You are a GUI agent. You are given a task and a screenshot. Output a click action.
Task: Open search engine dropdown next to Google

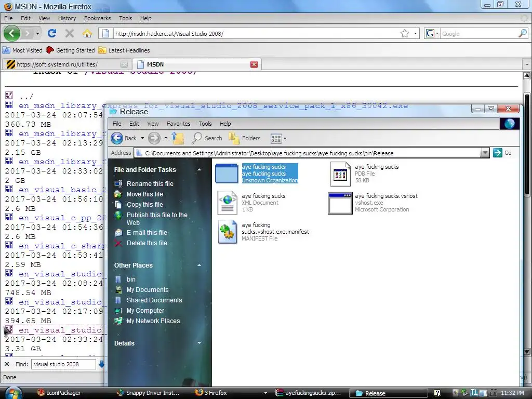437,33
